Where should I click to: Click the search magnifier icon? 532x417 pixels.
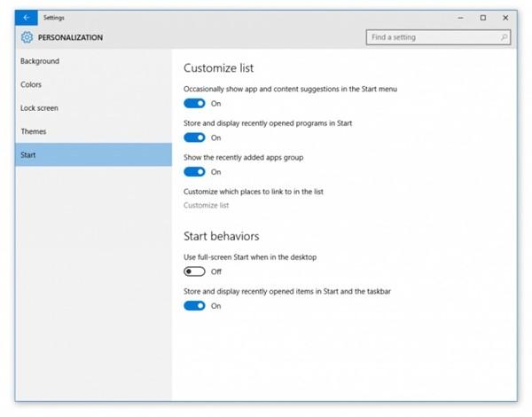pyautogui.click(x=505, y=37)
